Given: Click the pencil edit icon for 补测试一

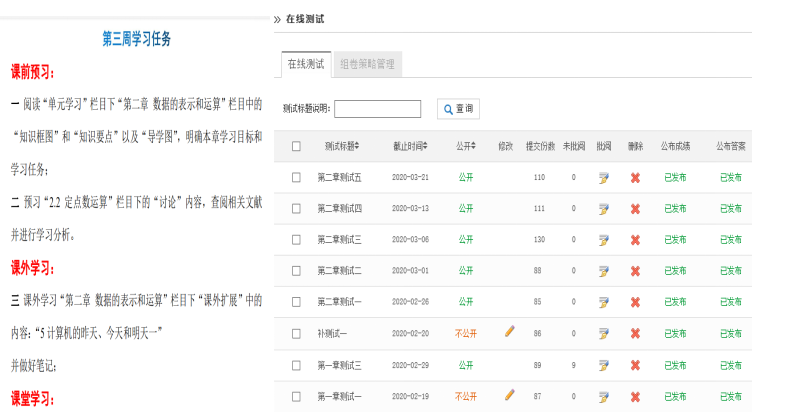Looking at the screenshot, I should click(x=509, y=332).
